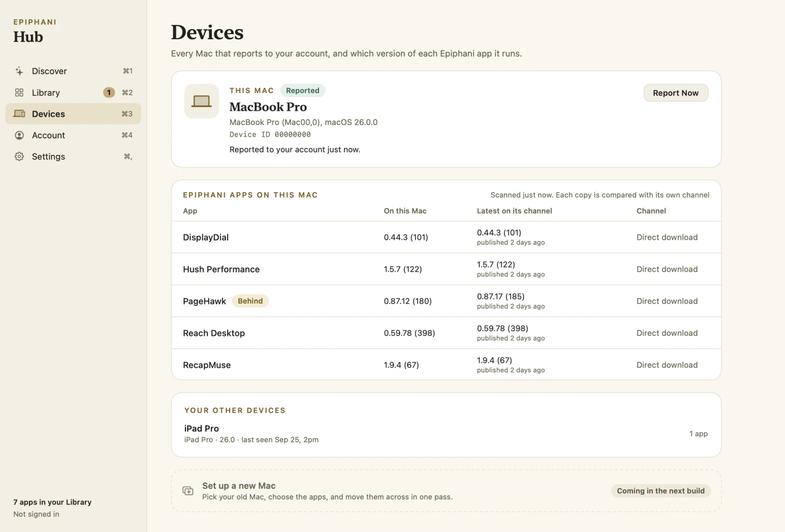
Task: Click the Latest on its channel header
Action: coord(514,211)
